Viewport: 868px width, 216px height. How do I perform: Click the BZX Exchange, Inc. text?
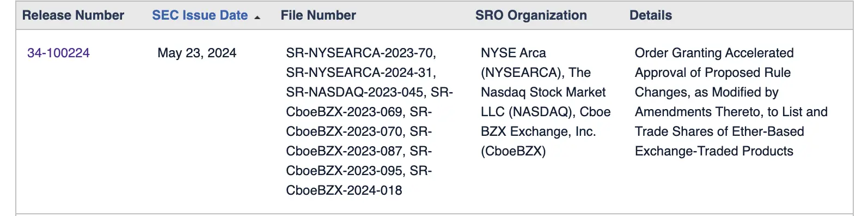click(538, 131)
